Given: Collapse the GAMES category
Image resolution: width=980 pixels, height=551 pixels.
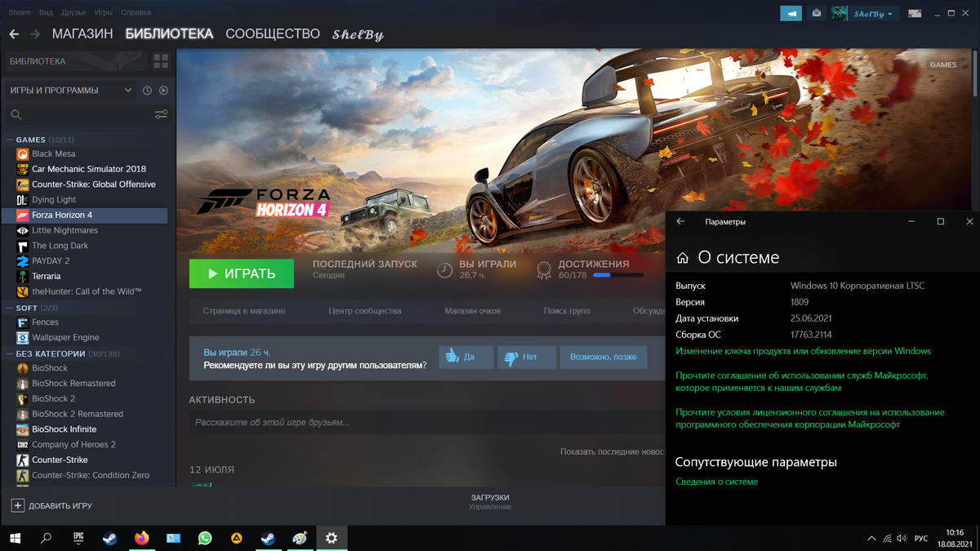Looking at the screenshot, I should [x=10, y=140].
